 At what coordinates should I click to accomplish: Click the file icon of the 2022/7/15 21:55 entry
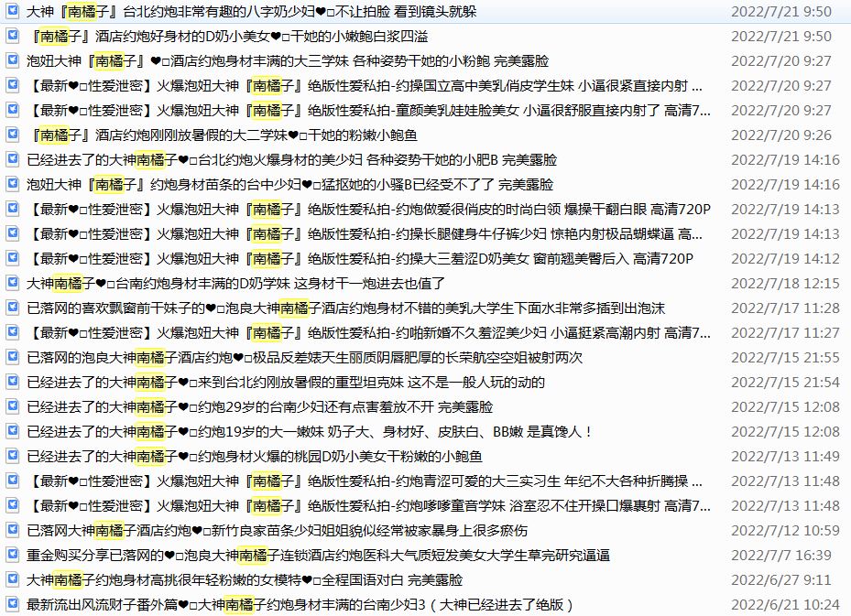click(x=12, y=357)
